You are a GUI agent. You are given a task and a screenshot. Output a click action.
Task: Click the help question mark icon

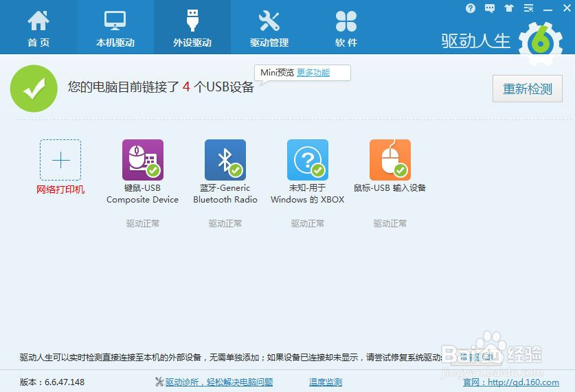(471, 8)
